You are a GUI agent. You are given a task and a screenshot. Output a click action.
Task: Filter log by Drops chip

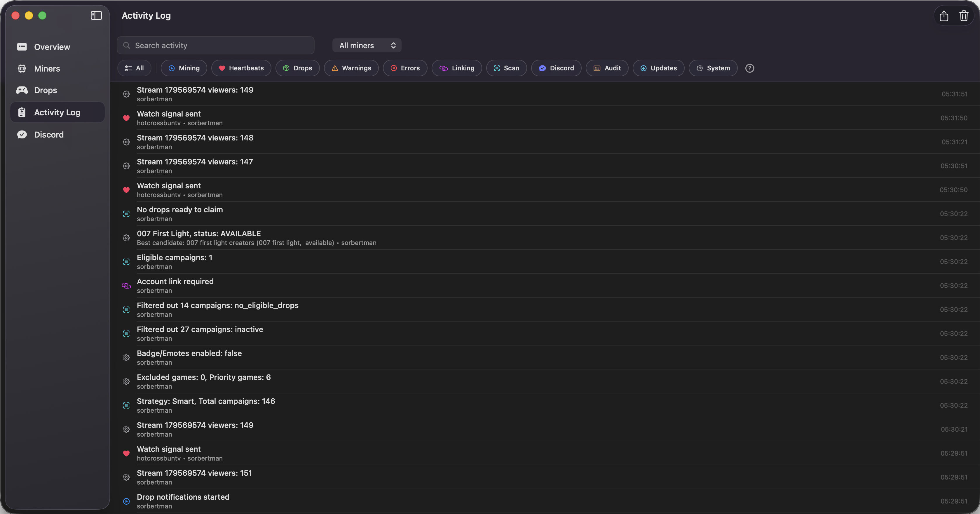[297, 68]
